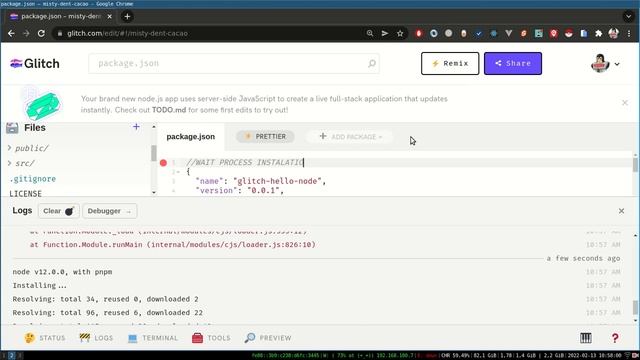This screenshot has height=360, width=640.
Task: Run Prettier on package.json
Action: pos(265,136)
